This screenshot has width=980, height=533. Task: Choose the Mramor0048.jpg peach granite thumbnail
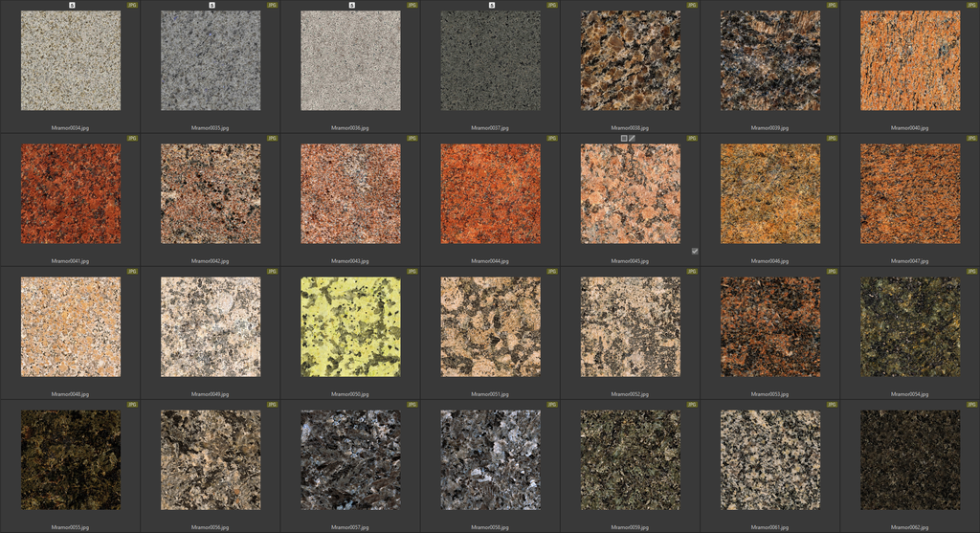71,326
